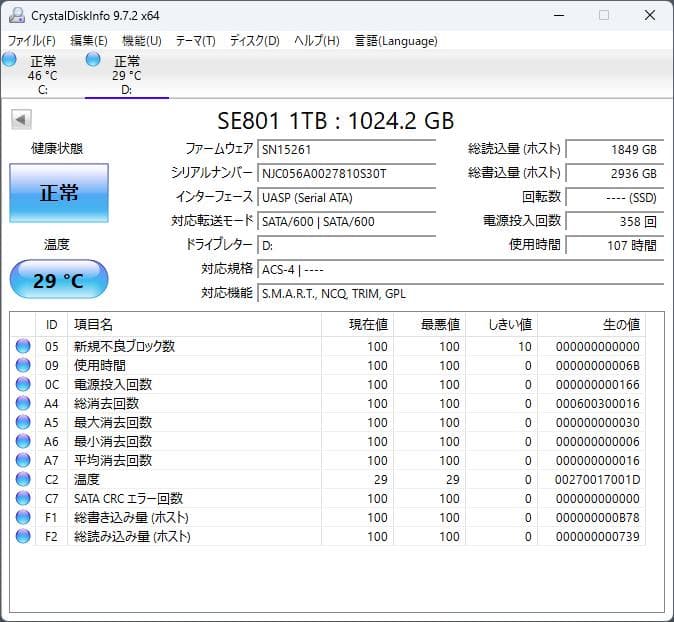Click the status orb of row C7 SATA CRC

tap(23, 498)
